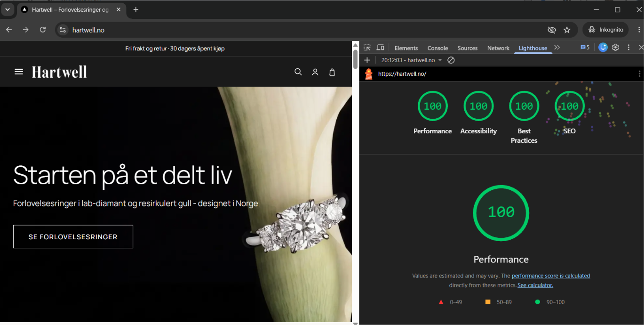644x325 pixels.
Task: Expand the report selector dropdown 20:12:03
Action: tap(412, 60)
